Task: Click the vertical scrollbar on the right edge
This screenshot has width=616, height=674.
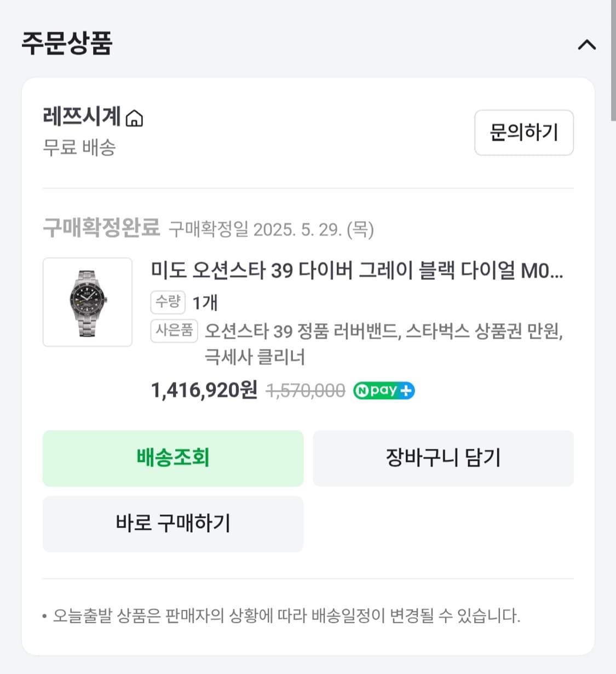Action: 613,60
